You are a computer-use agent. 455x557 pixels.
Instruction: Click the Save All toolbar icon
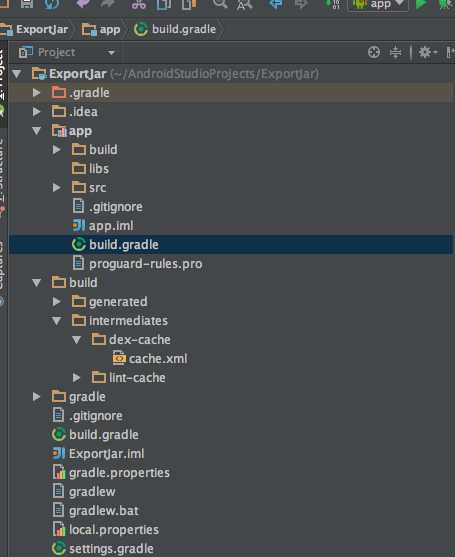[27, 4]
